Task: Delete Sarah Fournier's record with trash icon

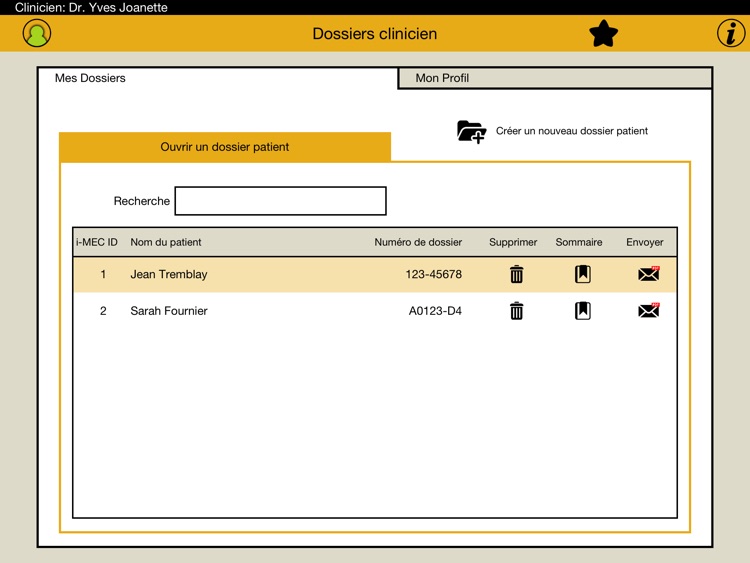Action: [516, 311]
